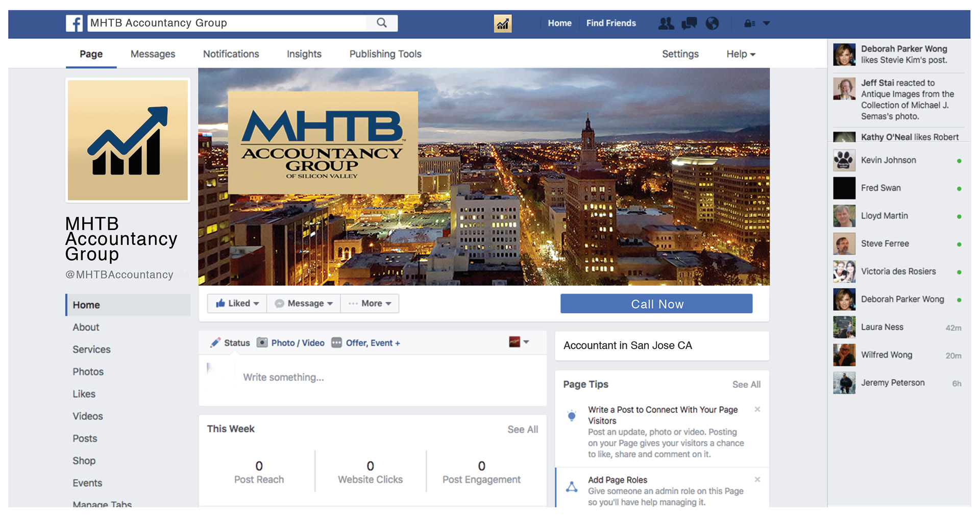Click the Write something input field
Viewport: 980px width, 517px height.
(373, 378)
